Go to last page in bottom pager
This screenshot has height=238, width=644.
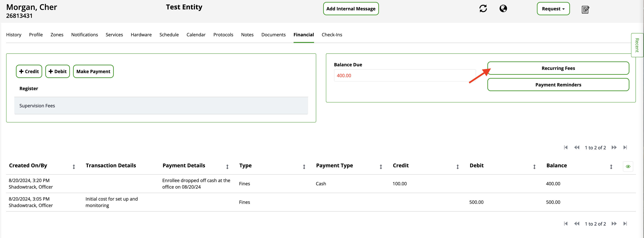pos(625,224)
